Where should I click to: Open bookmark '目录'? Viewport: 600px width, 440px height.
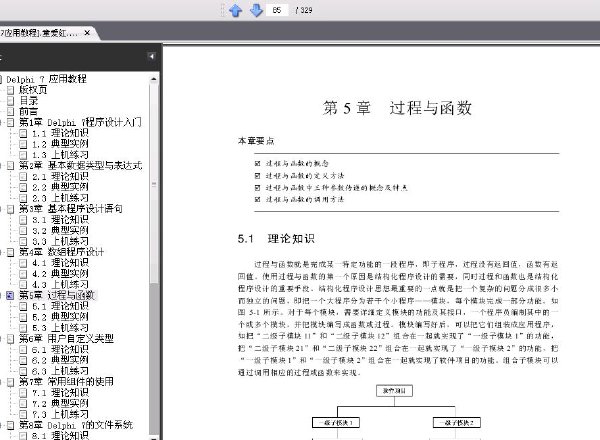click(29, 101)
